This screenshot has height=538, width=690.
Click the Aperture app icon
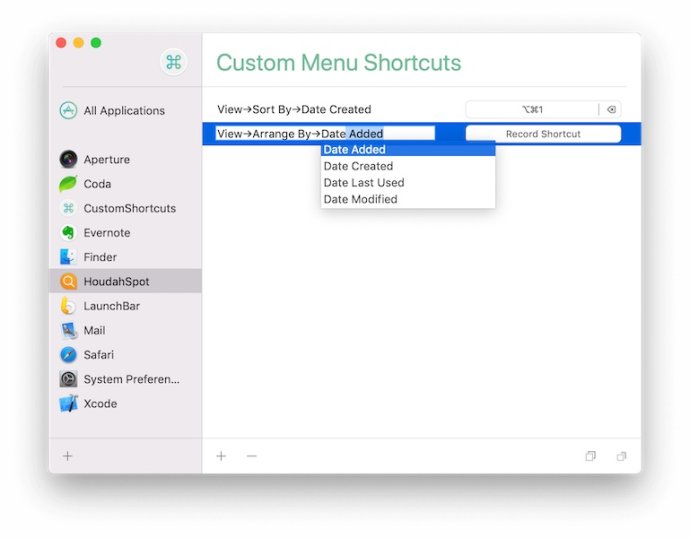[x=68, y=159]
